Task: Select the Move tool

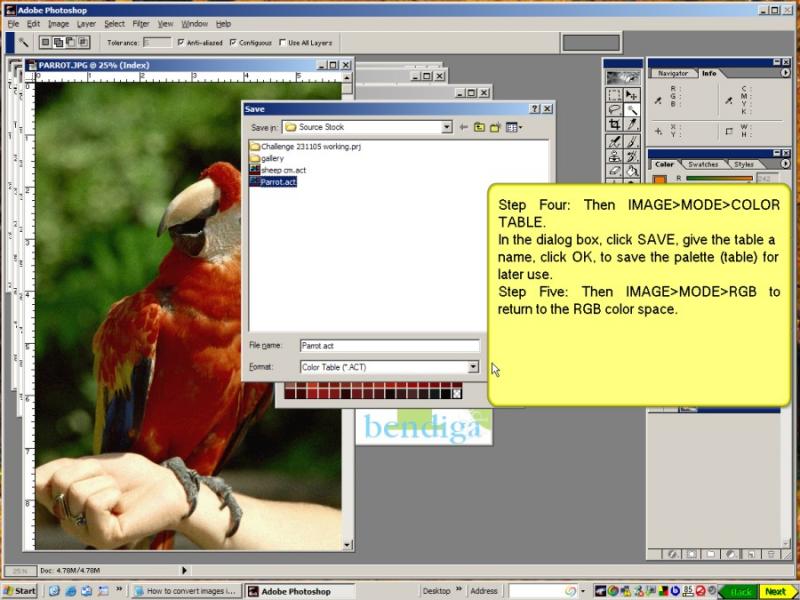Action: (632, 95)
